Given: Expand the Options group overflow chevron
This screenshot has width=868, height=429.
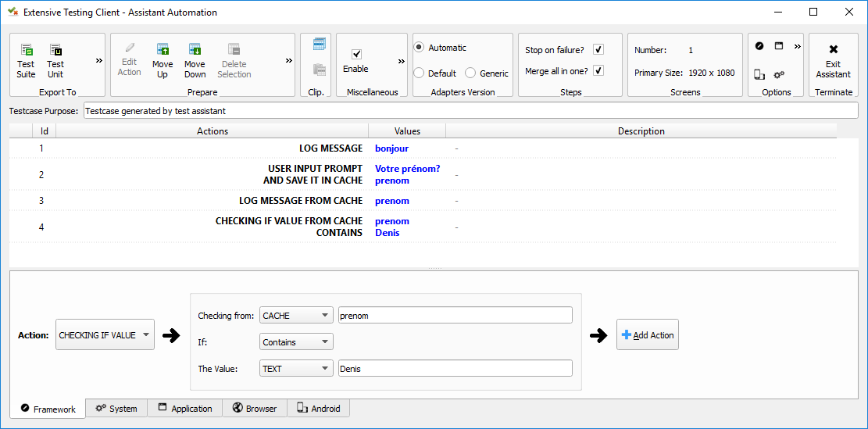Looking at the screenshot, I should click(x=797, y=47).
